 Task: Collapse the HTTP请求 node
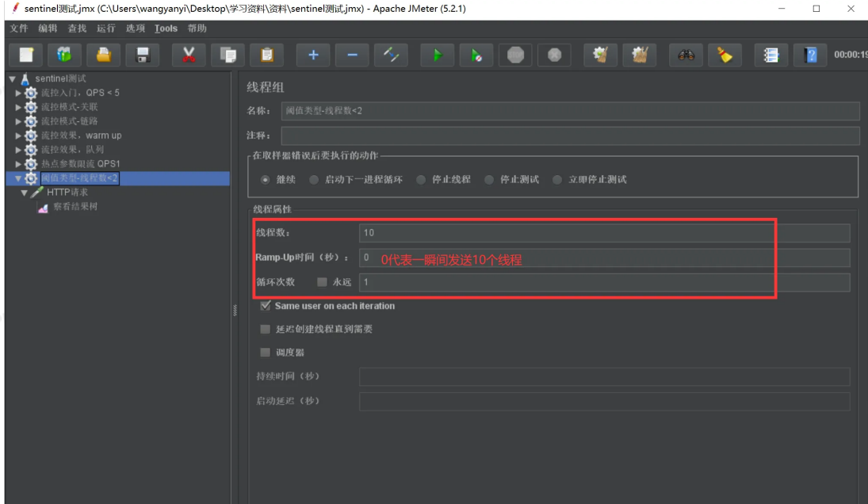25,193
